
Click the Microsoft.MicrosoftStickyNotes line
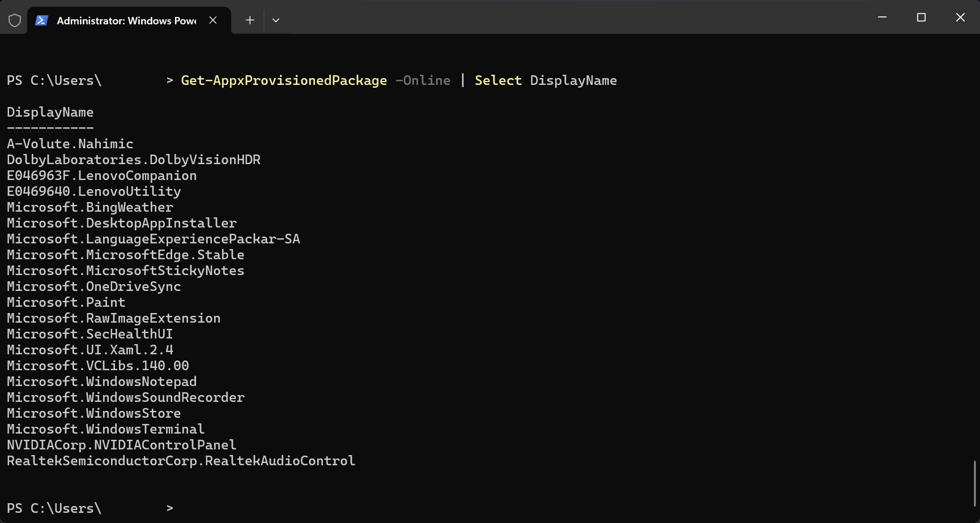click(126, 271)
